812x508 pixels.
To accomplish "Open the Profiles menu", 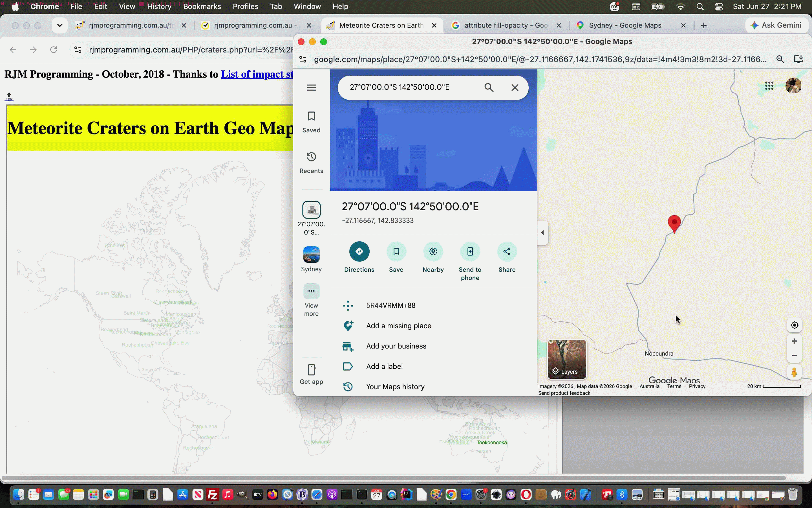I will (x=245, y=6).
